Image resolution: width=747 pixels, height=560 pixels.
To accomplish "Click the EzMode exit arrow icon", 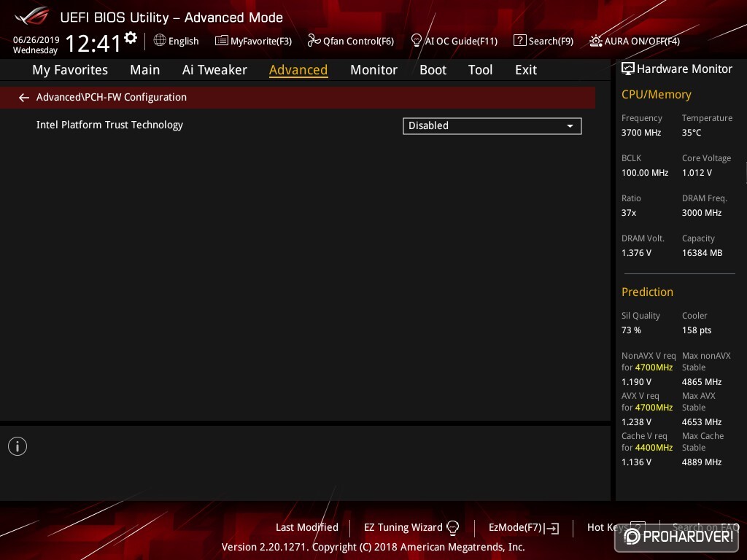I will [x=551, y=528].
